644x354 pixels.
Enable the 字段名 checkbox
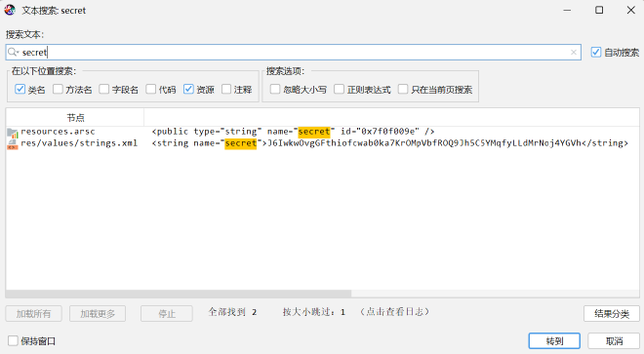pos(104,89)
